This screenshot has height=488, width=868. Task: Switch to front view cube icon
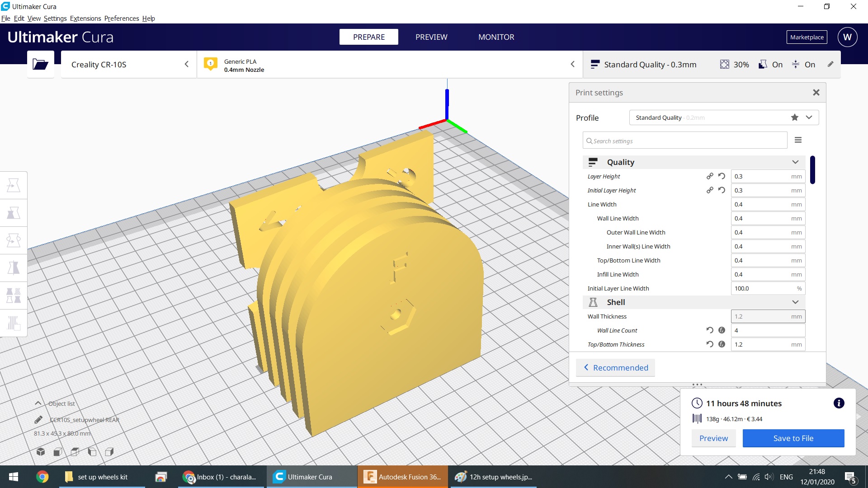pos(58,451)
